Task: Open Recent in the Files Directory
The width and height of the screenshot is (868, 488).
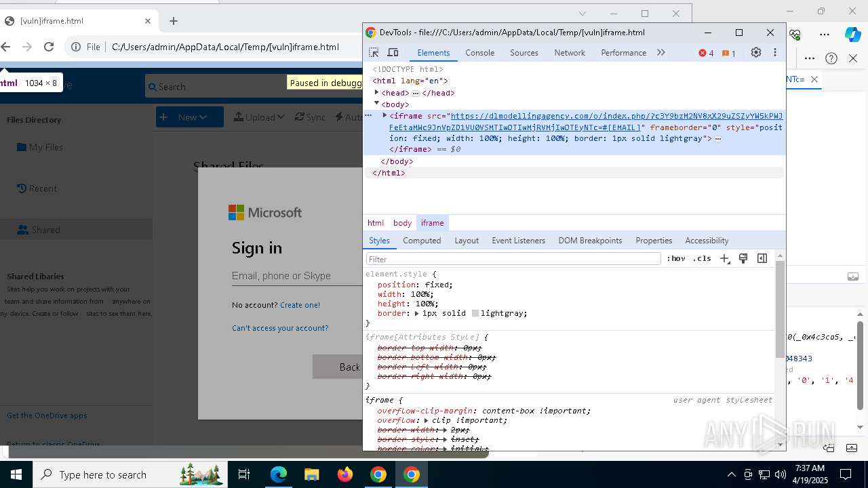Action: [x=37, y=188]
